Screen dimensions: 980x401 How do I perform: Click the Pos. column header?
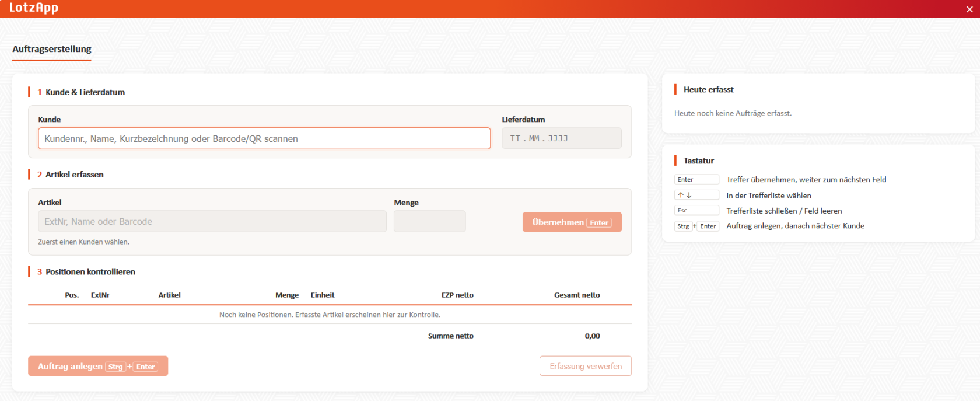(72, 295)
